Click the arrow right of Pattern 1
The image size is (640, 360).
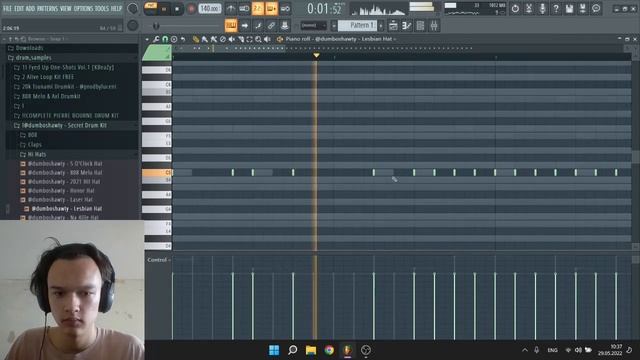click(381, 25)
